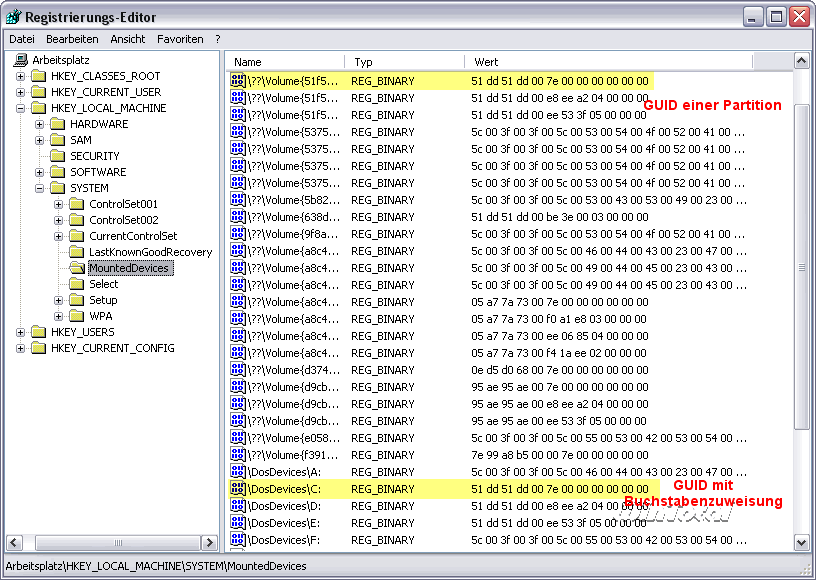Sort values by the Typ column header
Viewport: 816px width, 580px height.
point(405,62)
